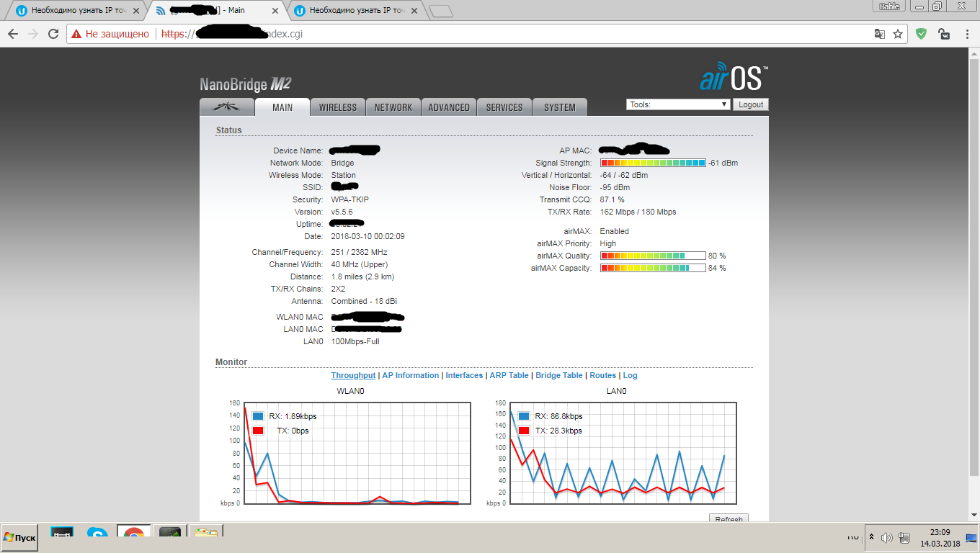Close the third browser tab

(415, 11)
